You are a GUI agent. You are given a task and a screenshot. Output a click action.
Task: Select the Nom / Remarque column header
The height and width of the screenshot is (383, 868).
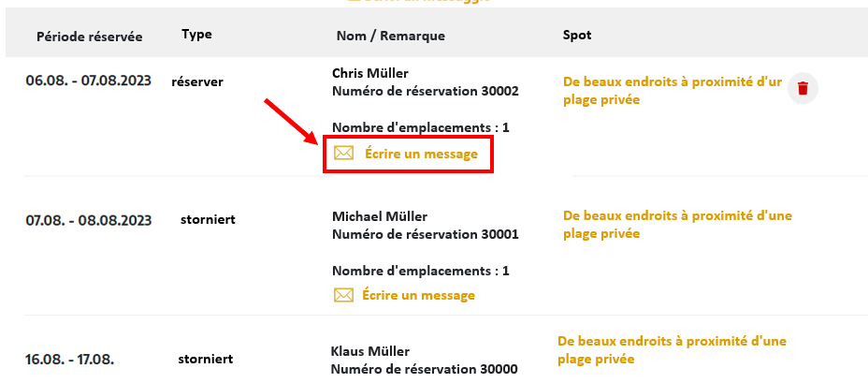point(391,36)
